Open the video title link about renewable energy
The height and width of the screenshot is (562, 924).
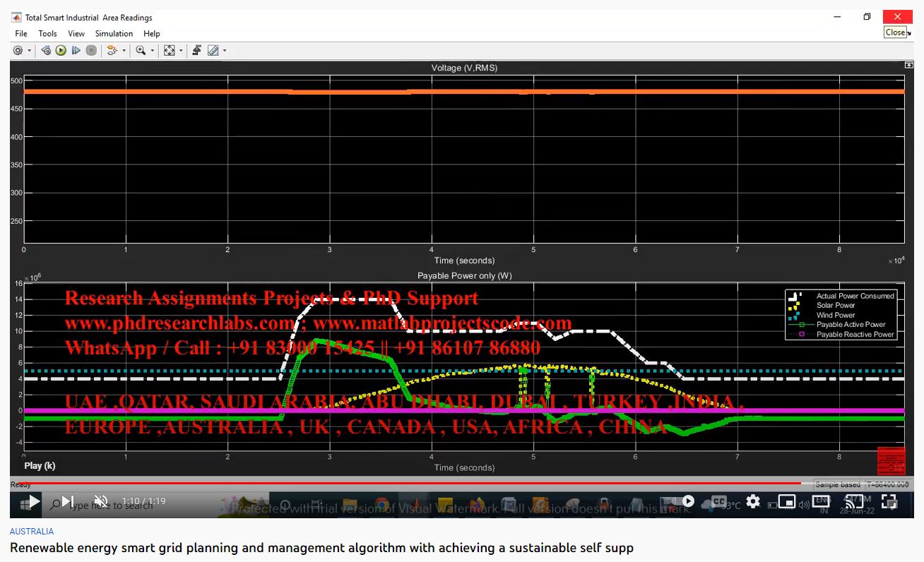click(x=321, y=548)
